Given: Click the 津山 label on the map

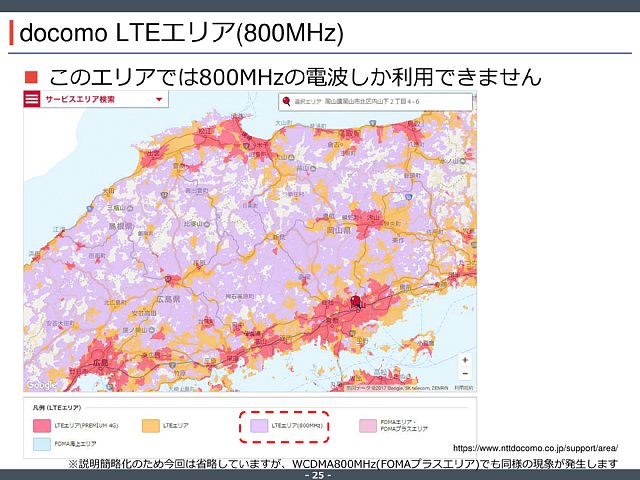Looking at the screenshot, I should pyautogui.click(x=373, y=217).
